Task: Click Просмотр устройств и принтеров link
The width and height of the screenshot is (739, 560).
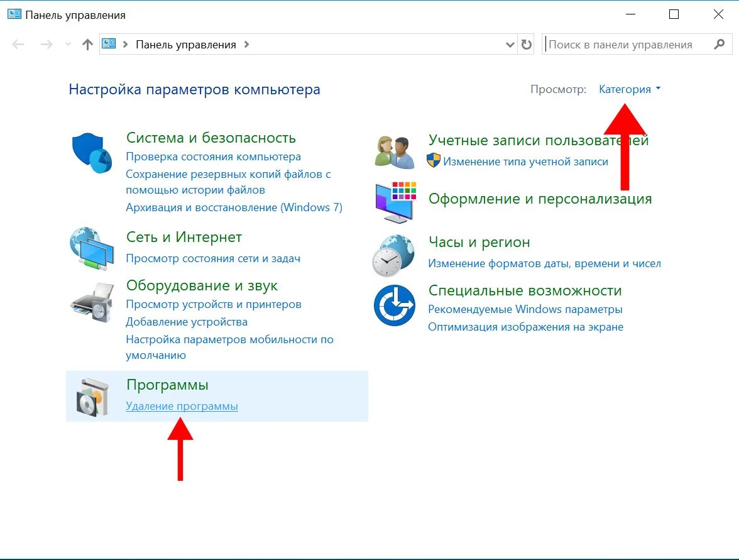Action: coord(214,304)
